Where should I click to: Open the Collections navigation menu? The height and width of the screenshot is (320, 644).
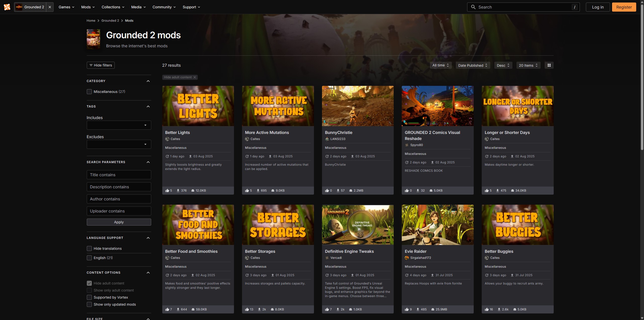tap(113, 7)
